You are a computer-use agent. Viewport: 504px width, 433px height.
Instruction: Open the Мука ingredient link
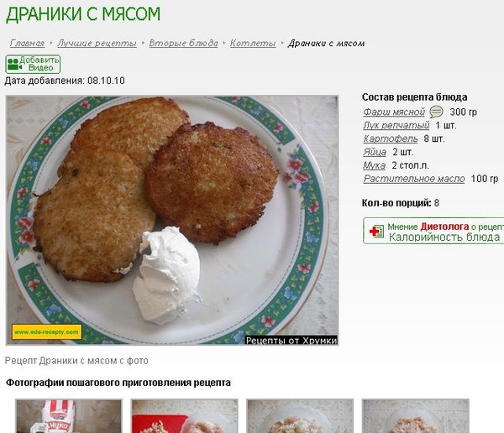(374, 165)
